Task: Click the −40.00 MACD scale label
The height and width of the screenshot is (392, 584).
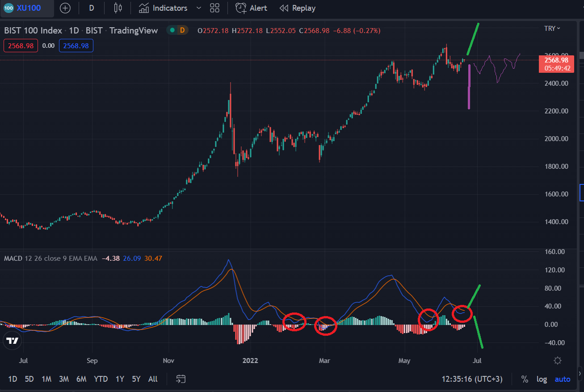Action: [x=554, y=343]
